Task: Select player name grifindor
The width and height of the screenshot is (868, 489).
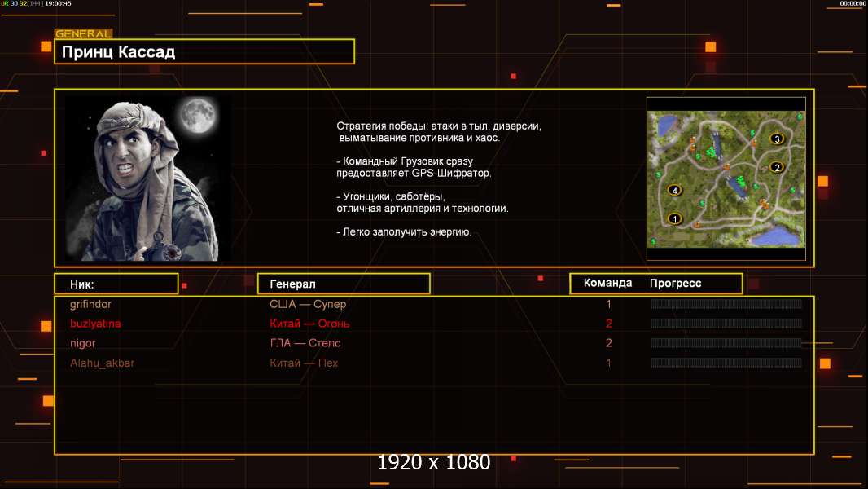Action: [x=90, y=304]
